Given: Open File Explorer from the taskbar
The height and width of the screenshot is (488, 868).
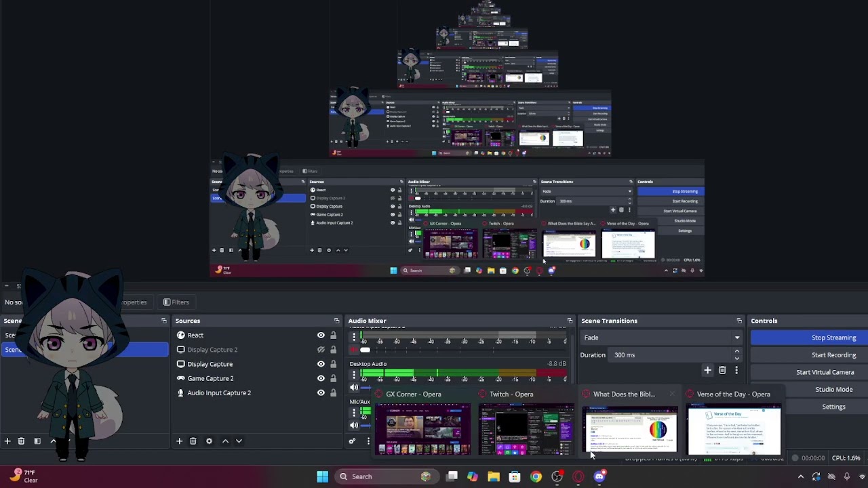Looking at the screenshot, I should pos(494,476).
